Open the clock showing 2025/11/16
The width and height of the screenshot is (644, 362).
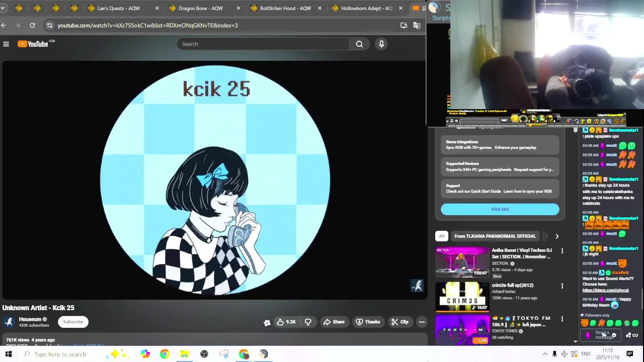pos(607,354)
